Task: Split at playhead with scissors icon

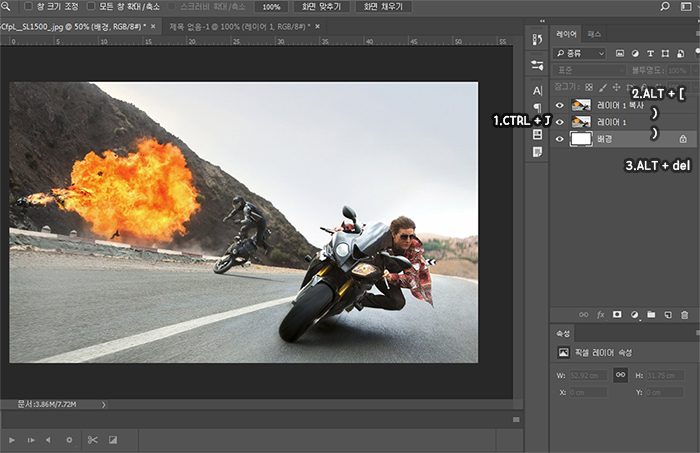Action: 92,440
